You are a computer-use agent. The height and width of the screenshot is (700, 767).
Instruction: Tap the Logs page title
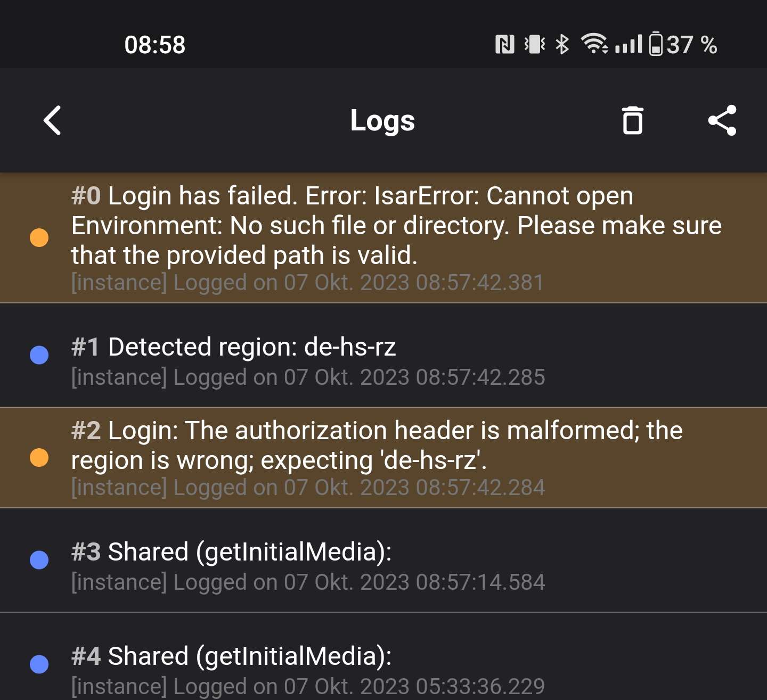point(382,121)
